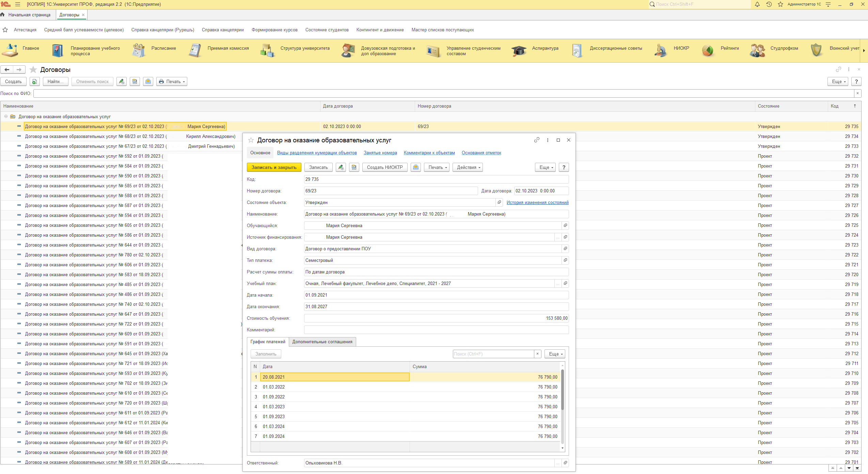
Task: Open Занятые номера link
Action: (x=380, y=153)
